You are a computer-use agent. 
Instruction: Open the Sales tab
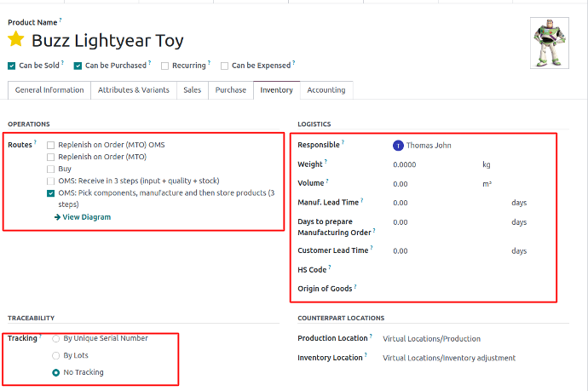[x=193, y=90]
